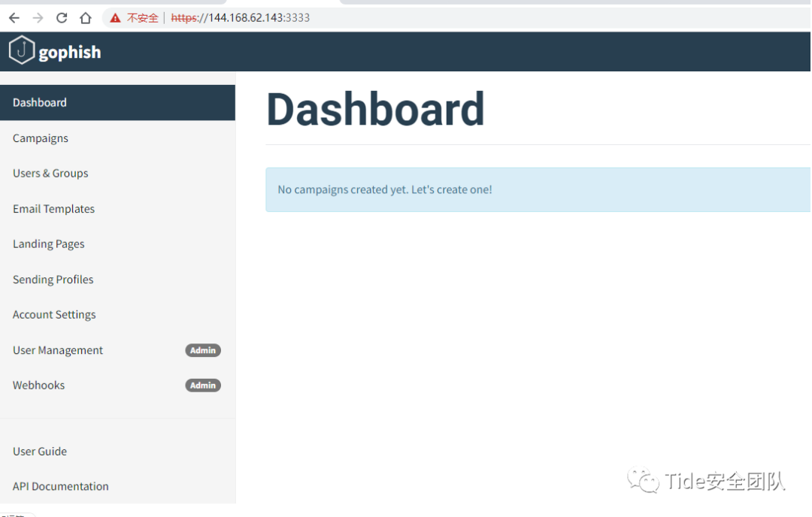812x517 pixels.
Task: Open Dashboard in the sidebar
Action: [x=117, y=102]
